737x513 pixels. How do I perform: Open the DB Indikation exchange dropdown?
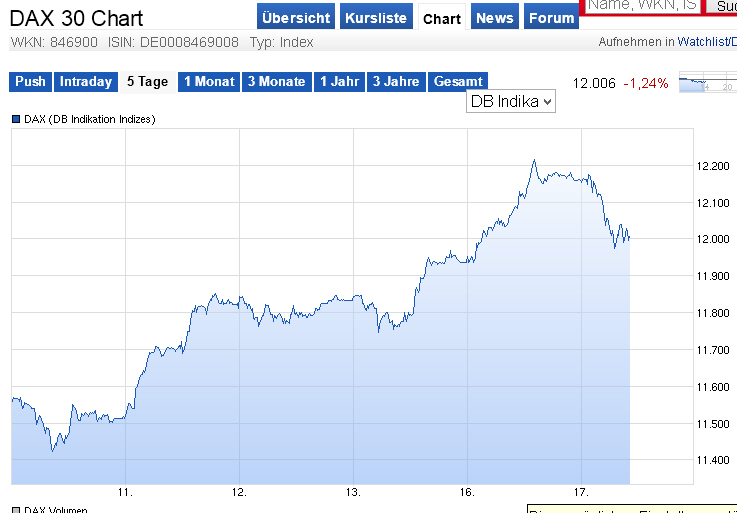pos(511,101)
